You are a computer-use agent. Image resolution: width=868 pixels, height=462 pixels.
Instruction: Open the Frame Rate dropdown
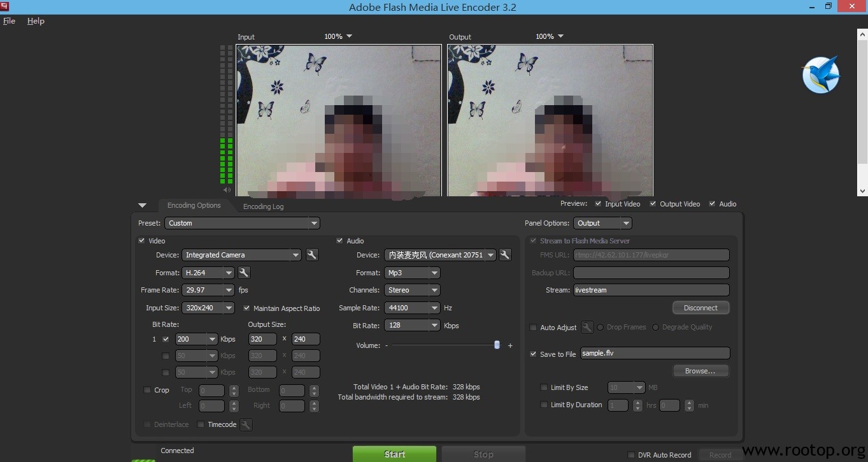tap(208, 290)
